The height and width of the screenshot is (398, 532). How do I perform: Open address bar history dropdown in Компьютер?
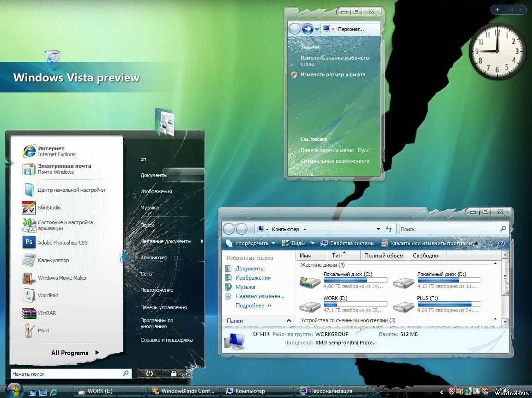pyautogui.click(x=378, y=229)
